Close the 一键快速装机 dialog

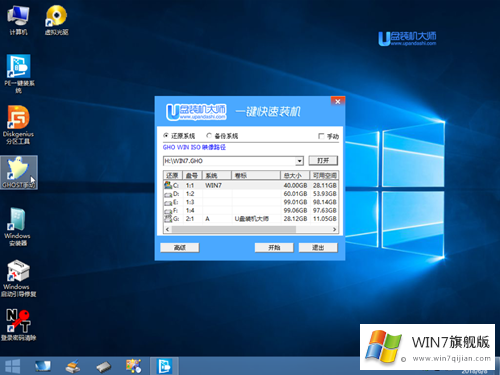pos(338,101)
